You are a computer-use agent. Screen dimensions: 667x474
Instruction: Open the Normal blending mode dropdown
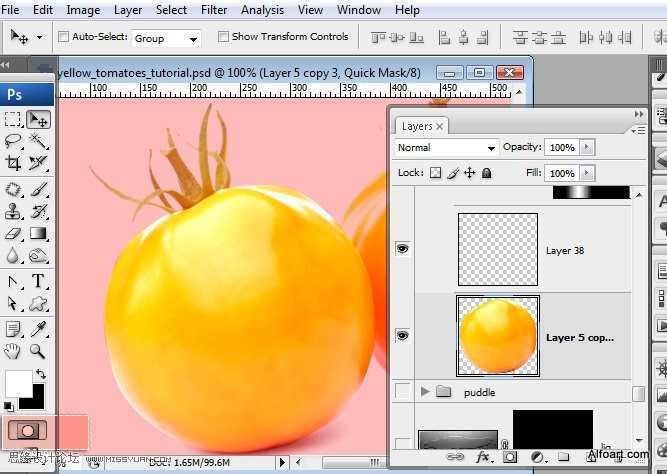coord(446,148)
